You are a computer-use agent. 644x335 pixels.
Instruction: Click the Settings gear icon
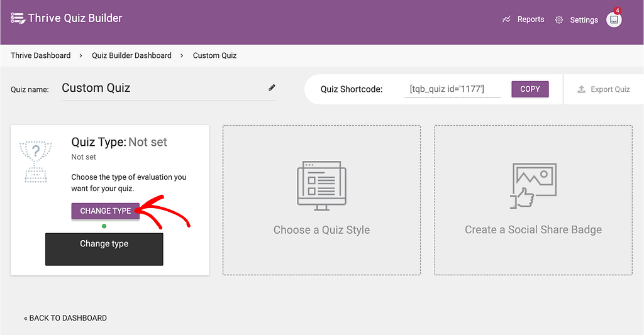tap(559, 20)
